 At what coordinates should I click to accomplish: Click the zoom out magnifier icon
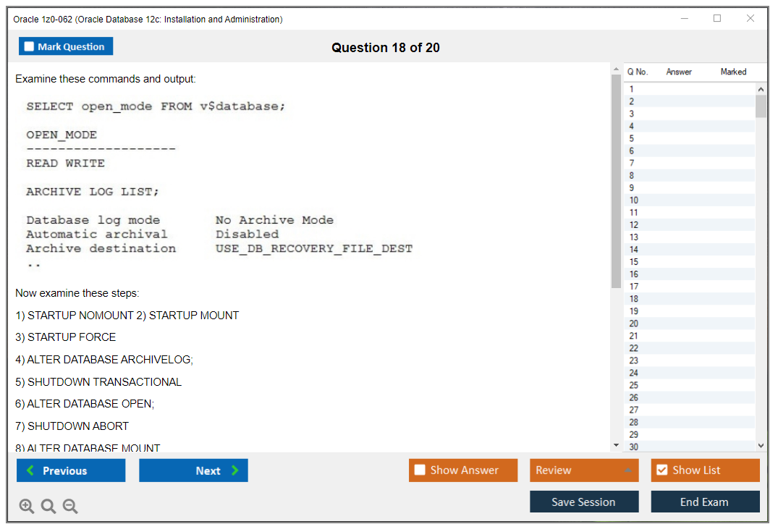70,507
